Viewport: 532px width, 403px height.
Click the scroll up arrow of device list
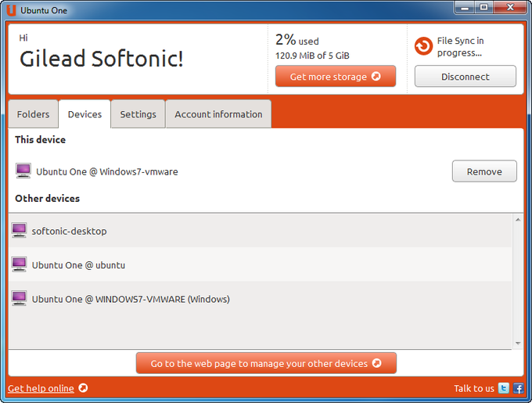coord(518,220)
